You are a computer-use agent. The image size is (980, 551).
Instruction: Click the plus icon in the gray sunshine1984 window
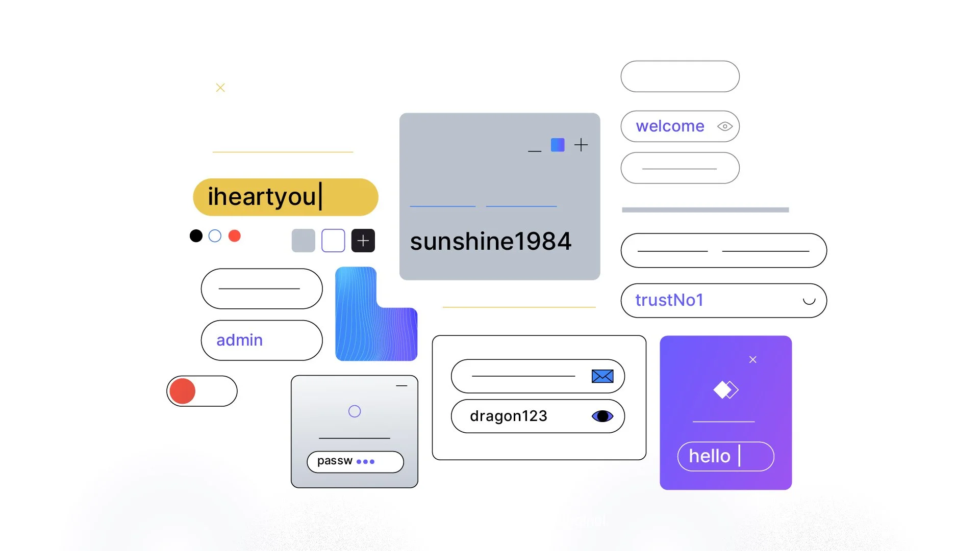coord(581,145)
